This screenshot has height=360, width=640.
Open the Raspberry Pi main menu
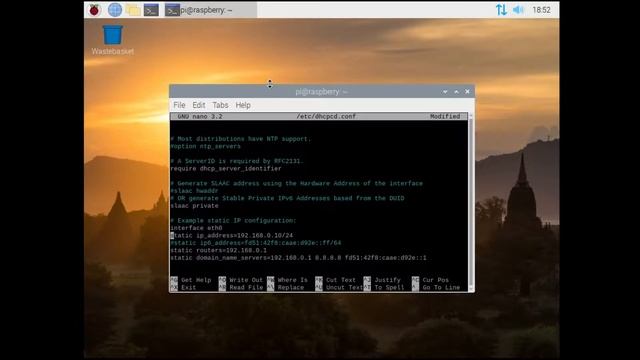[x=94, y=10]
